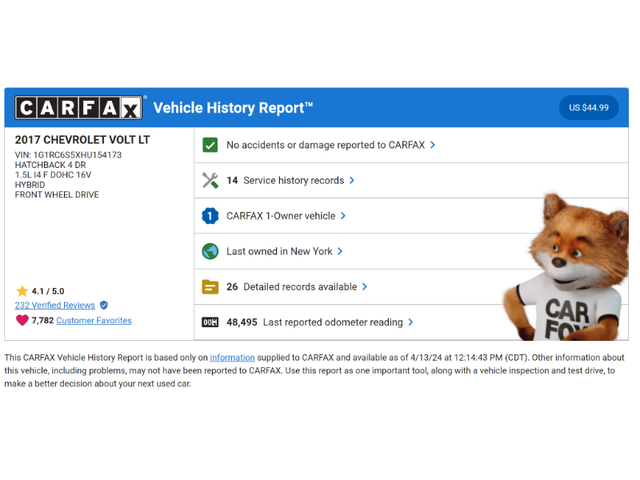This screenshot has height=480, width=640.
Task: Open the 232 Verified Reviews link
Action: pos(55,305)
